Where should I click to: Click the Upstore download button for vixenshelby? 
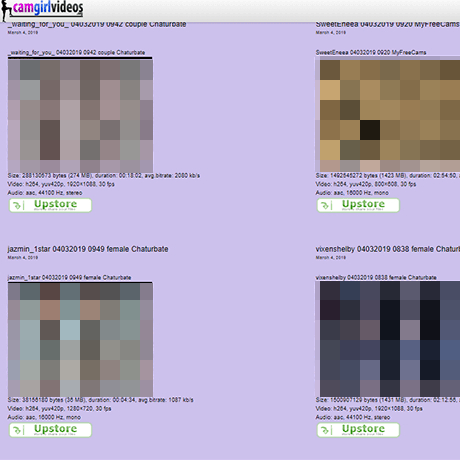click(x=358, y=430)
